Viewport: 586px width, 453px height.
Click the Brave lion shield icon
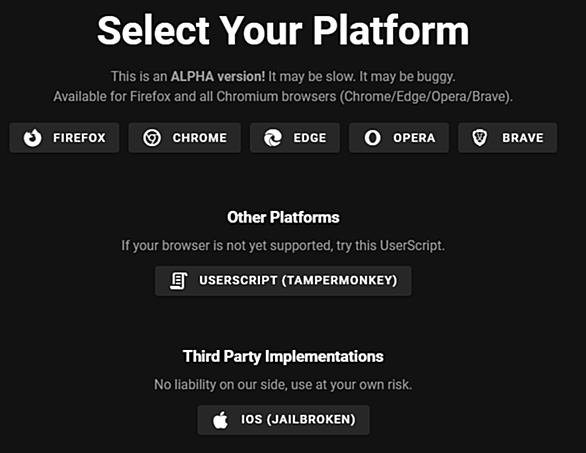[480, 138]
